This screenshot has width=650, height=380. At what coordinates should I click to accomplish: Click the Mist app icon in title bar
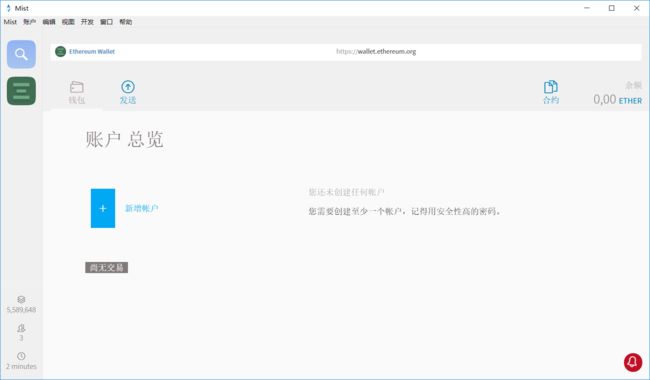pos(8,8)
